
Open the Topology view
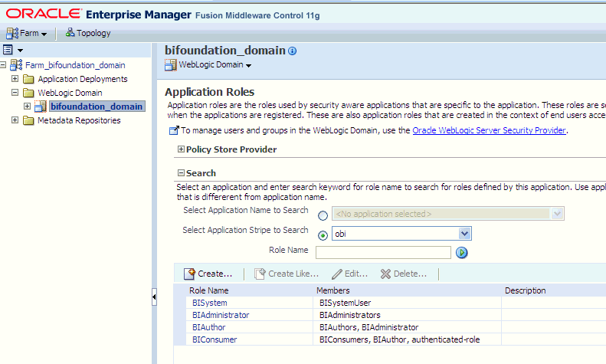(88, 33)
